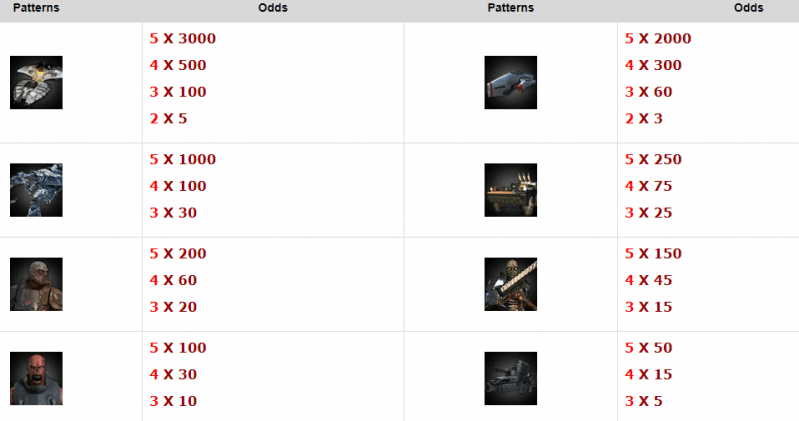Select the white and red starship icon

click(x=511, y=83)
